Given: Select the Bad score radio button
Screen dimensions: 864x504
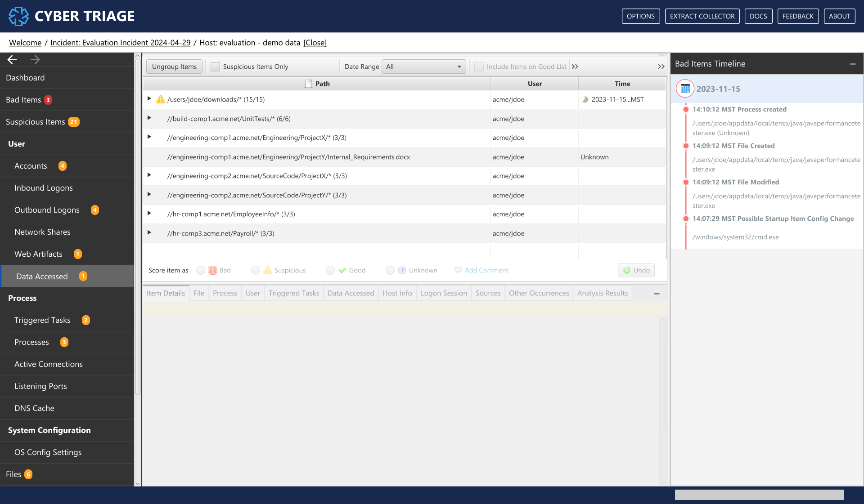Looking at the screenshot, I should (201, 270).
